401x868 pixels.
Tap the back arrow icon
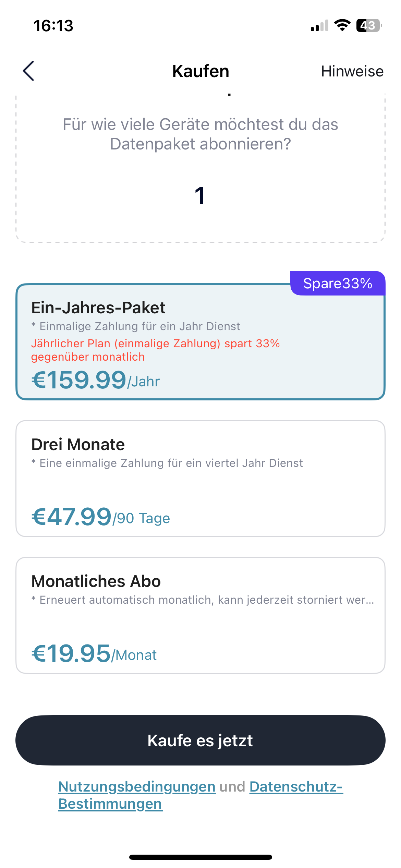(x=29, y=71)
